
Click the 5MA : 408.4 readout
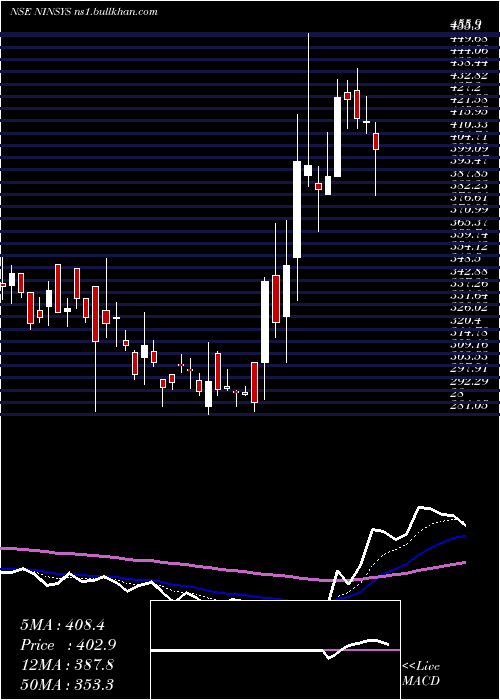pyautogui.click(x=62, y=625)
